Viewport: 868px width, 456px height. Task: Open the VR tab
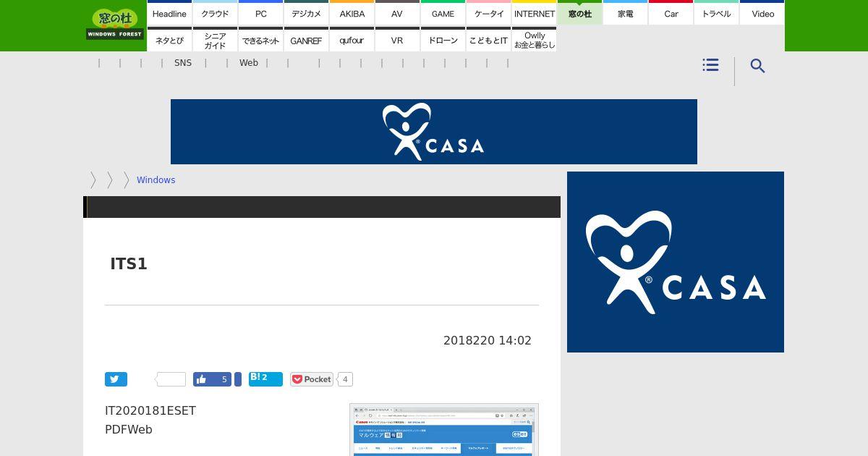(x=397, y=40)
